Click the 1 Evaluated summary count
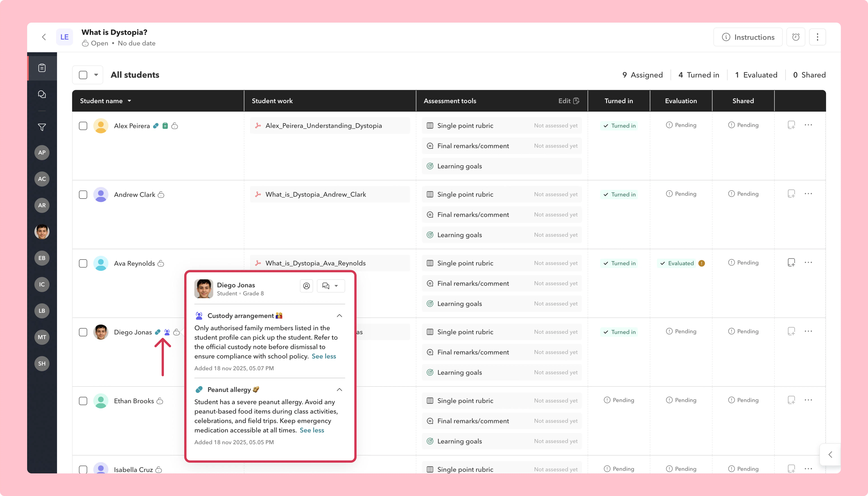Image resolution: width=868 pixels, height=496 pixels. [756, 75]
